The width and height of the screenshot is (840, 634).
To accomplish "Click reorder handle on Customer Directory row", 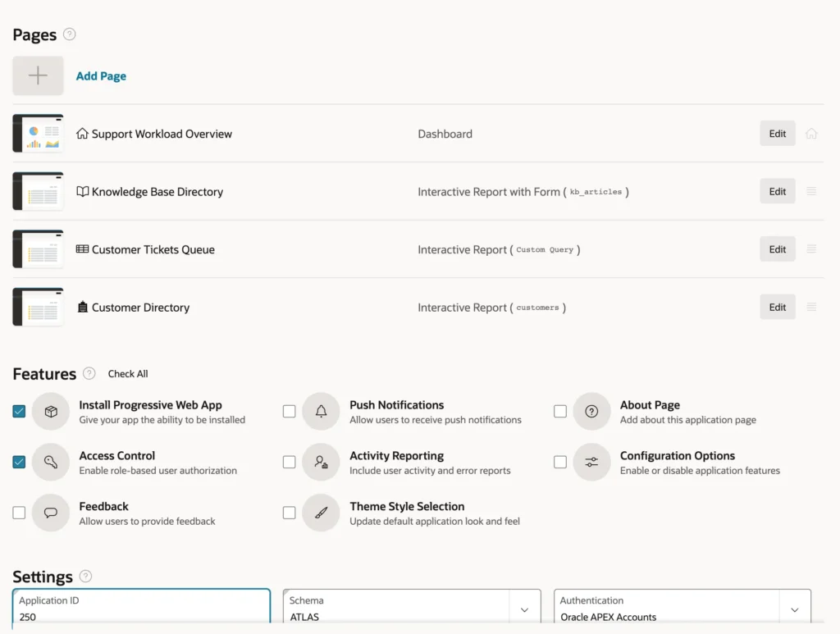I will point(811,307).
